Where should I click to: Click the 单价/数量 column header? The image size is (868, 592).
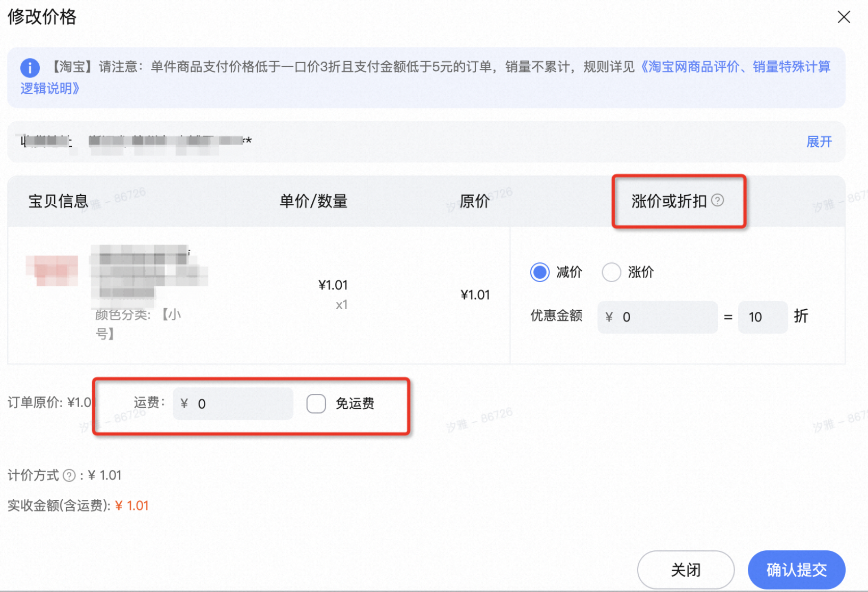click(x=313, y=201)
